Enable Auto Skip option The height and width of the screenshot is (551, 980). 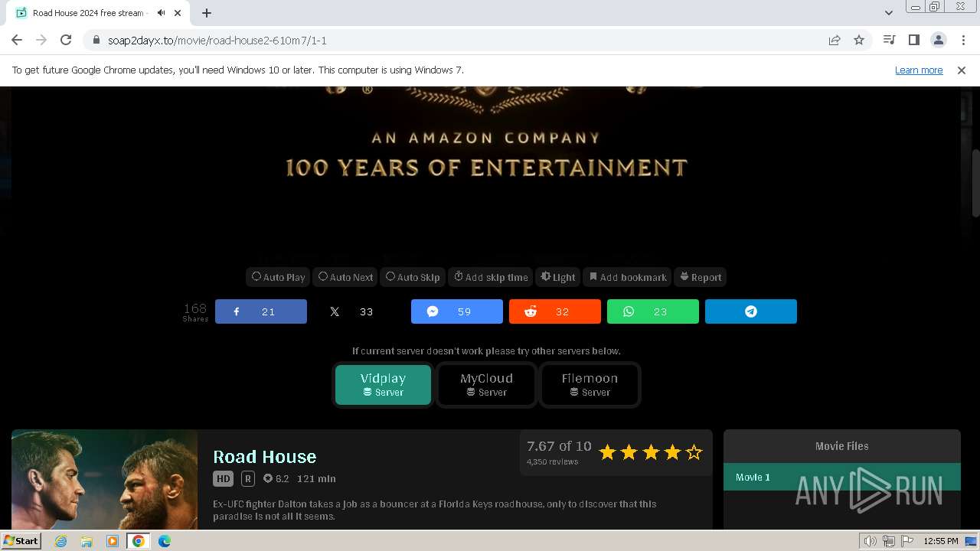click(x=413, y=277)
